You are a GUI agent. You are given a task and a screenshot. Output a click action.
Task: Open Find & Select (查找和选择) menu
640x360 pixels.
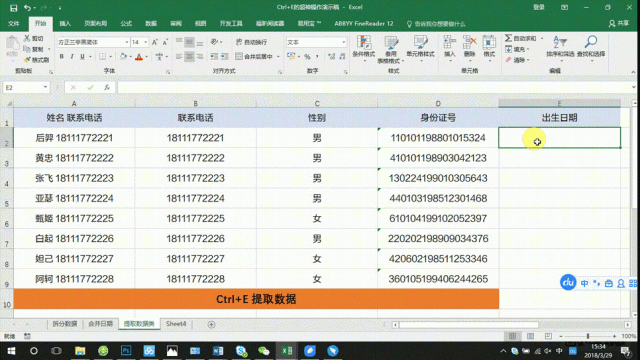pyautogui.click(x=591, y=49)
